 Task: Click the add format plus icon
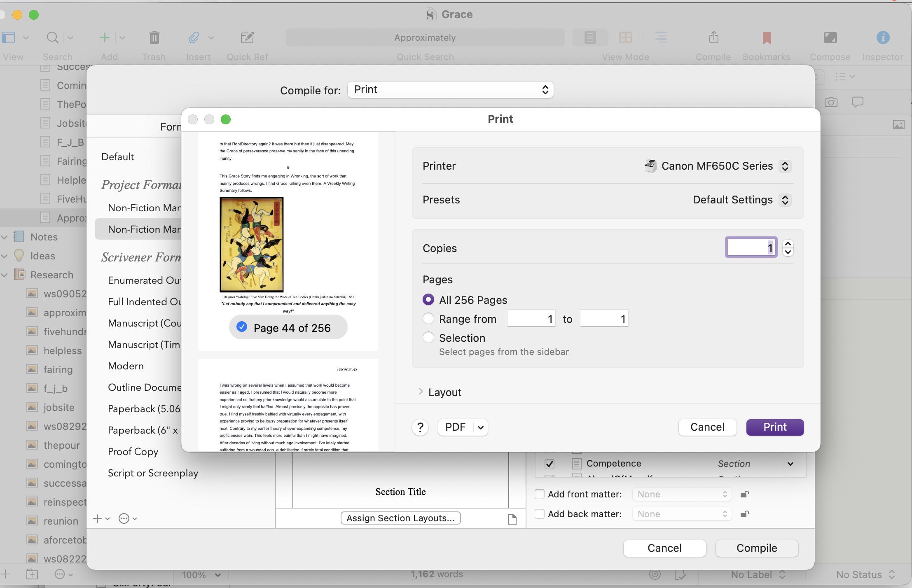pyautogui.click(x=97, y=518)
